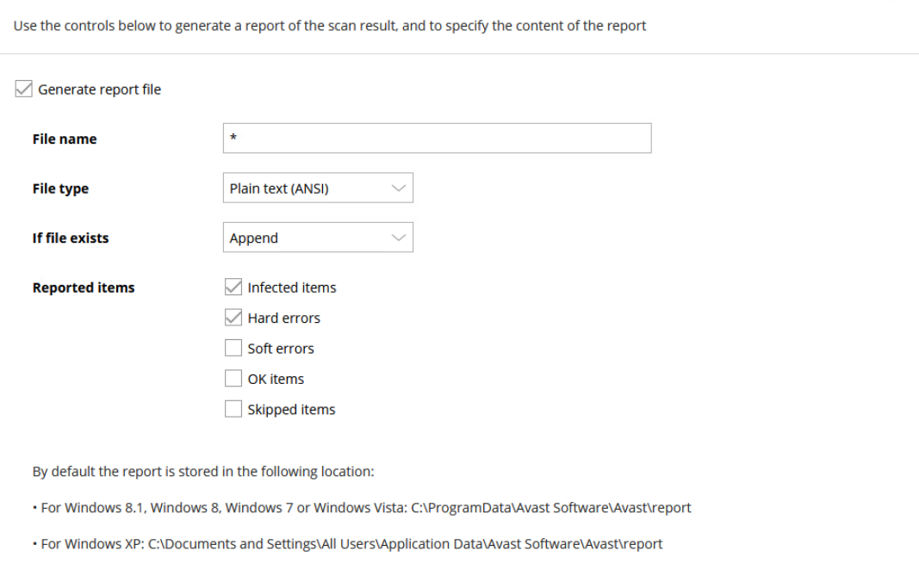Check the OK items checkbox
Screen dimensions: 919x588
[x=233, y=378]
